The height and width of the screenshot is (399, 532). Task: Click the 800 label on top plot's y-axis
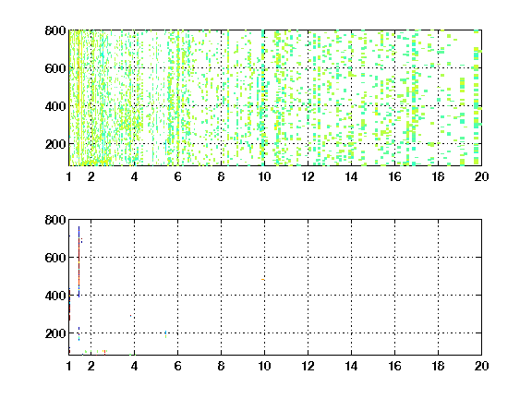click(x=55, y=30)
